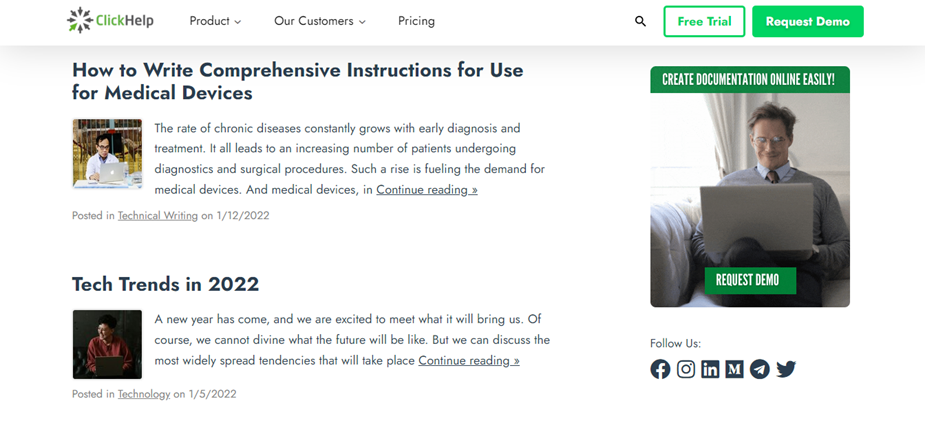This screenshot has width=925, height=441.
Task: Continue reading the medical devices article
Action: (426, 190)
